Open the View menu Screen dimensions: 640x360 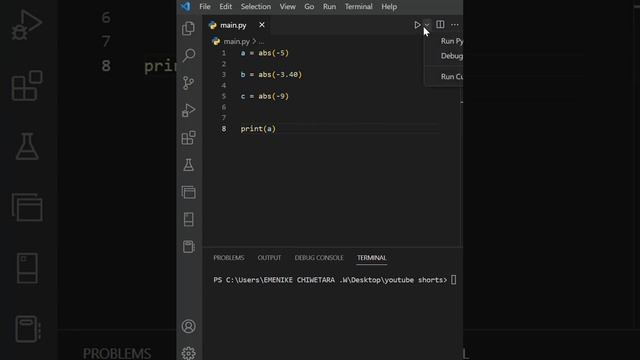pyautogui.click(x=287, y=7)
